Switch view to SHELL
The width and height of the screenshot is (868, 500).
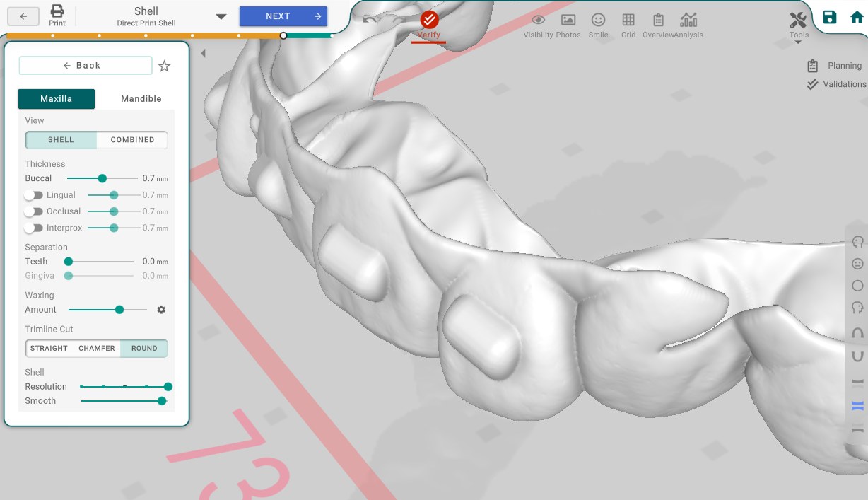click(61, 140)
